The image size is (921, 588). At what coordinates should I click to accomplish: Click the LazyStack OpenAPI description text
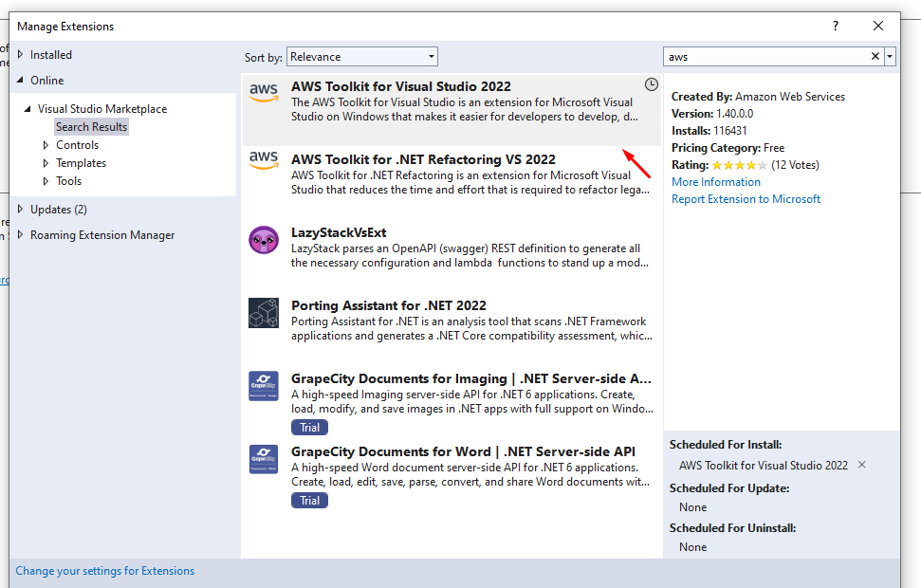coord(470,255)
